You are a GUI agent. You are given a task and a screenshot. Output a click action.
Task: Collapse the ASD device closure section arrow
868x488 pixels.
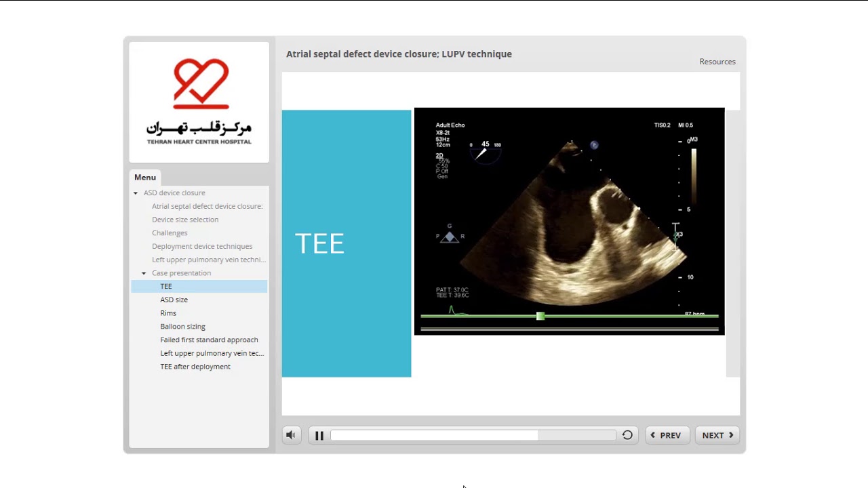(136, 193)
